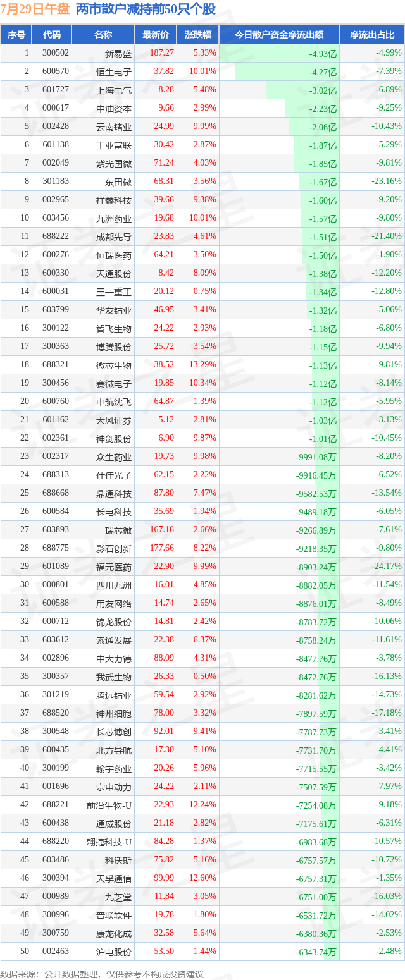Select stock name 神剑股份
The width and height of the screenshot is (405, 980).
coord(114,438)
